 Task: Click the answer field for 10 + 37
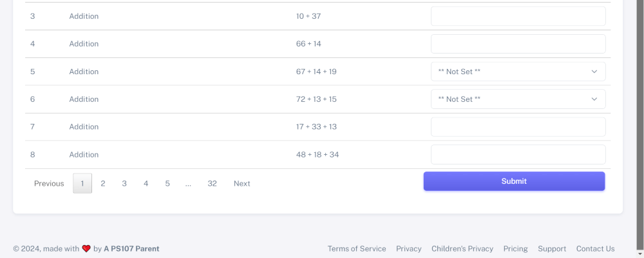tap(518, 16)
